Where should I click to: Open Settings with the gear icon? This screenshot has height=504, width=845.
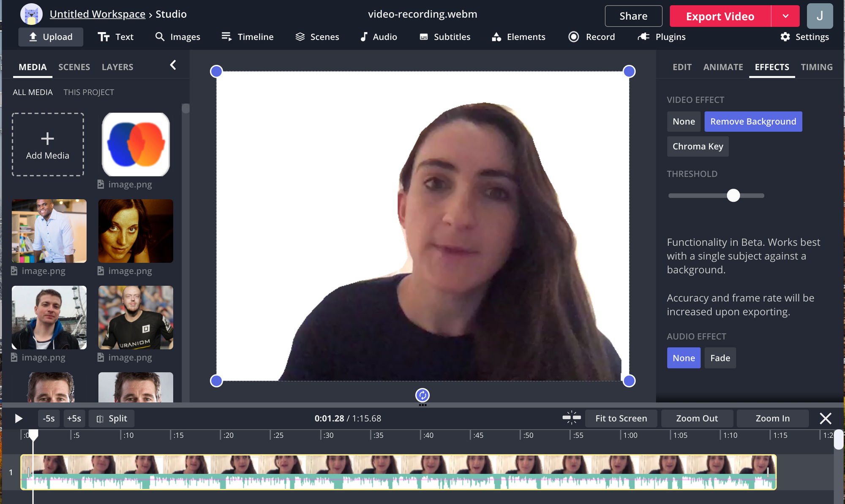pos(804,37)
